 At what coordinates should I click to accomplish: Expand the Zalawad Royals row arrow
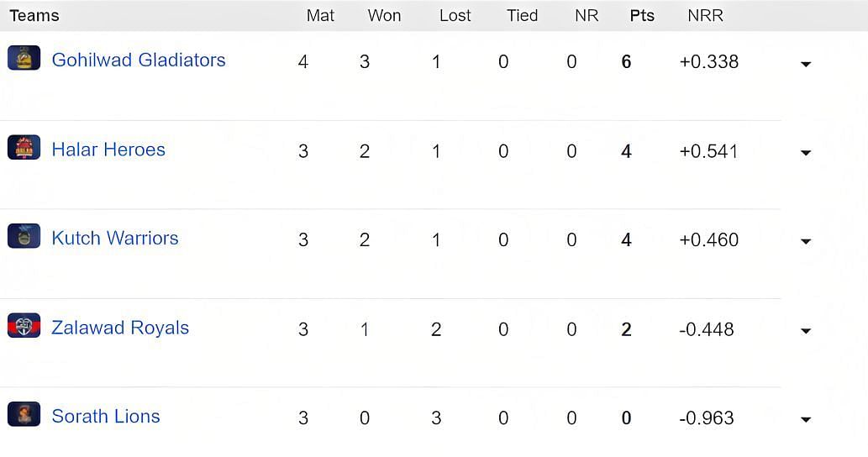point(806,331)
